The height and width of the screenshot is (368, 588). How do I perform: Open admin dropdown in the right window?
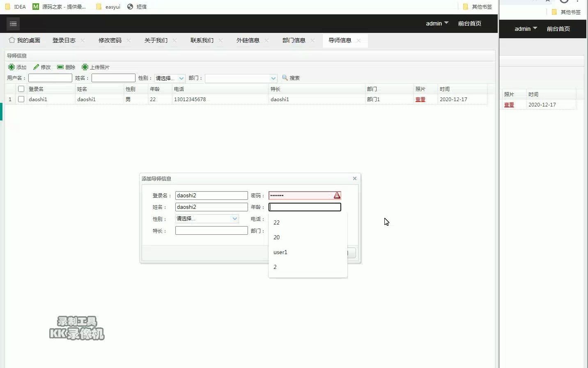click(526, 29)
